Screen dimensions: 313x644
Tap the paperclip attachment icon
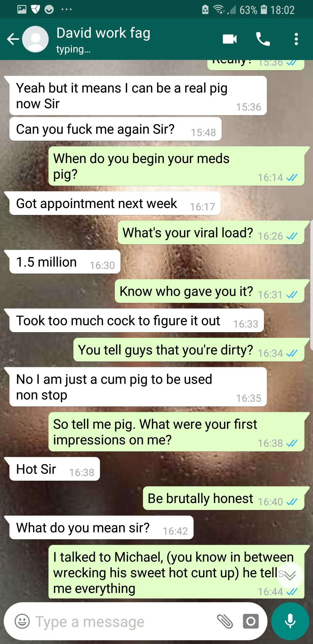pyautogui.click(x=225, y=621)
